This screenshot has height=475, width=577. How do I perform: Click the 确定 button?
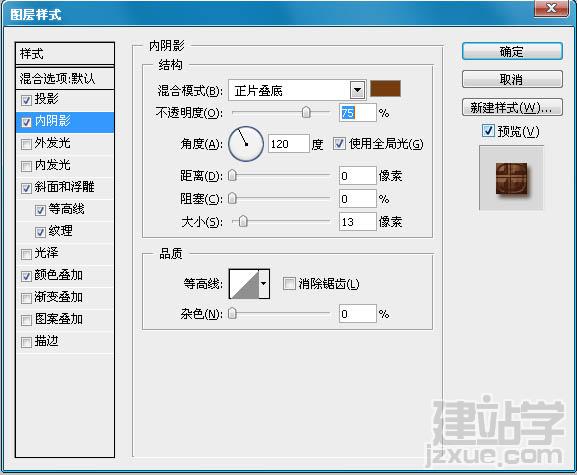pos(512,52)
